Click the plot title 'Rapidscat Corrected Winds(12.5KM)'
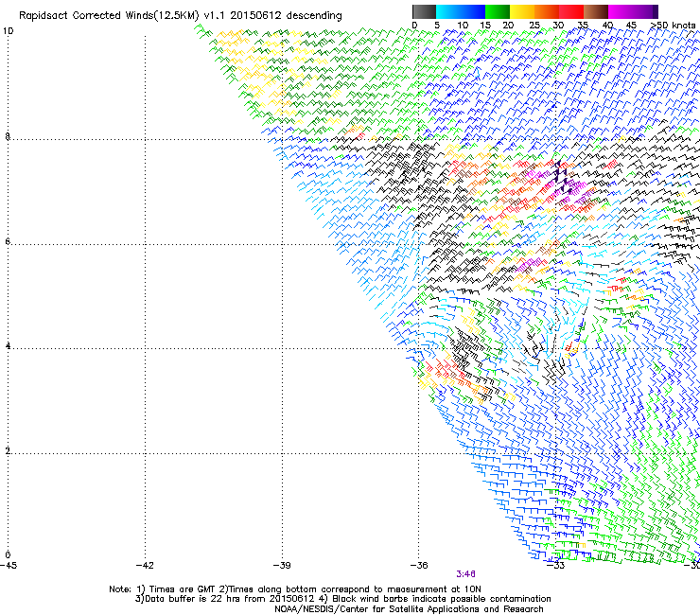The width and height of the screenshot is (700, 615). click(109, 16)
